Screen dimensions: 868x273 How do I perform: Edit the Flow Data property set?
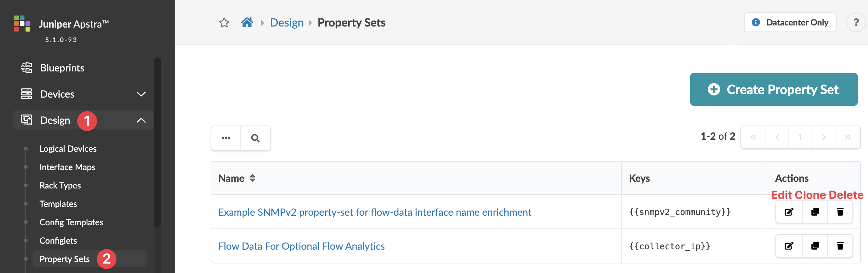[789, 246]
